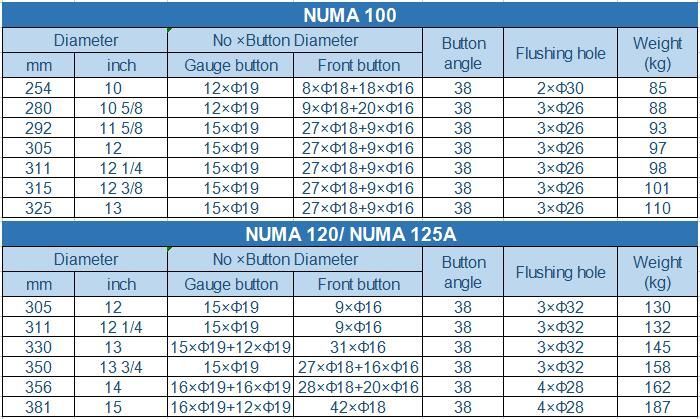Click the 381 mm diameter cell
The width and height of the screenshot is (700, 419).
(38, 407)
